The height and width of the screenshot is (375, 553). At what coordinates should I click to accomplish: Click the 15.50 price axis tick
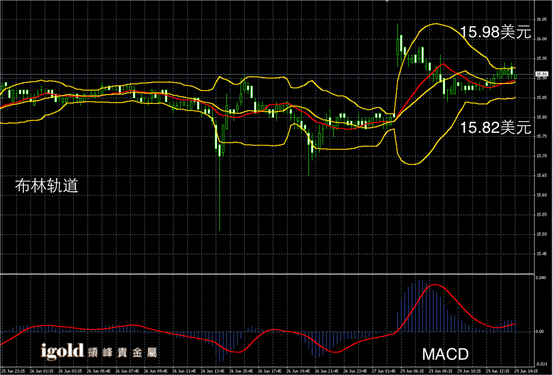pos(541,234)
